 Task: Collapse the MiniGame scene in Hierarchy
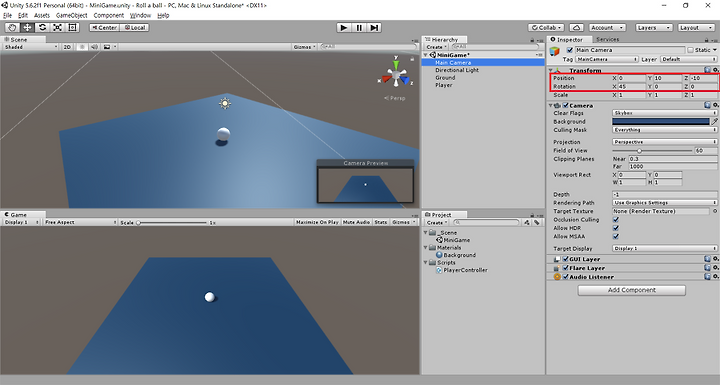coord(426,55)
